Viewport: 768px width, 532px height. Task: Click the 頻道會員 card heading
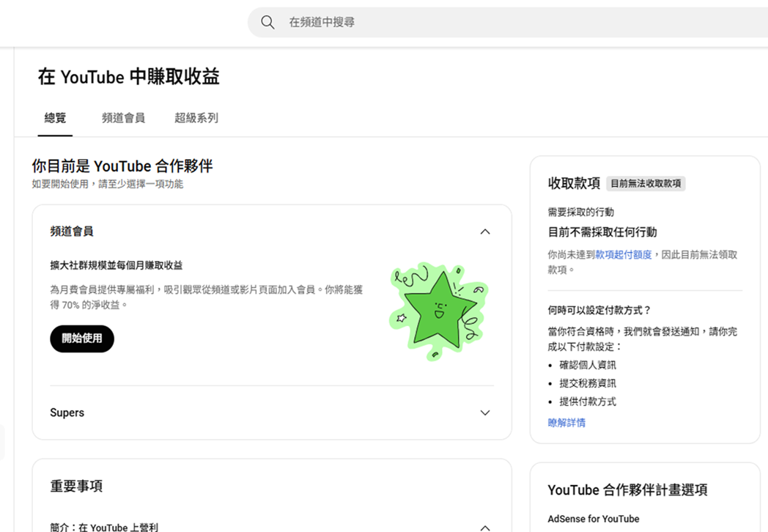coord(72,232)
